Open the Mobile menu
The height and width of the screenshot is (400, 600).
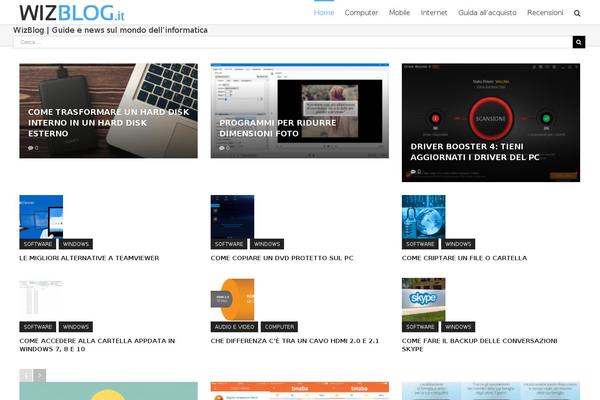pyautogui.click(x=399, y=13)
